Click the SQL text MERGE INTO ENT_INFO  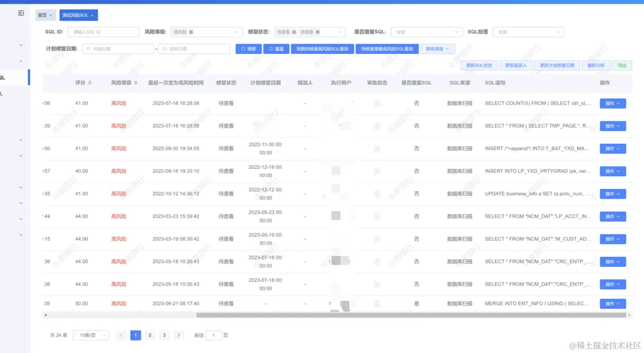pyautogui.click(x=538, y=304)
